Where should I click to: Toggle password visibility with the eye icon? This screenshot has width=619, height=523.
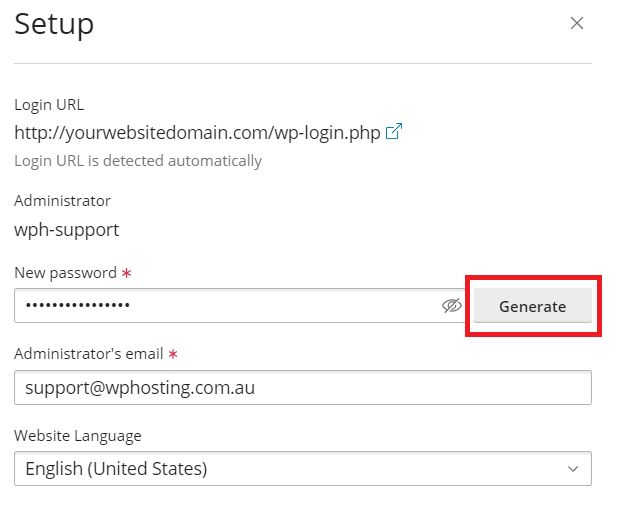(x=452, y=306)
